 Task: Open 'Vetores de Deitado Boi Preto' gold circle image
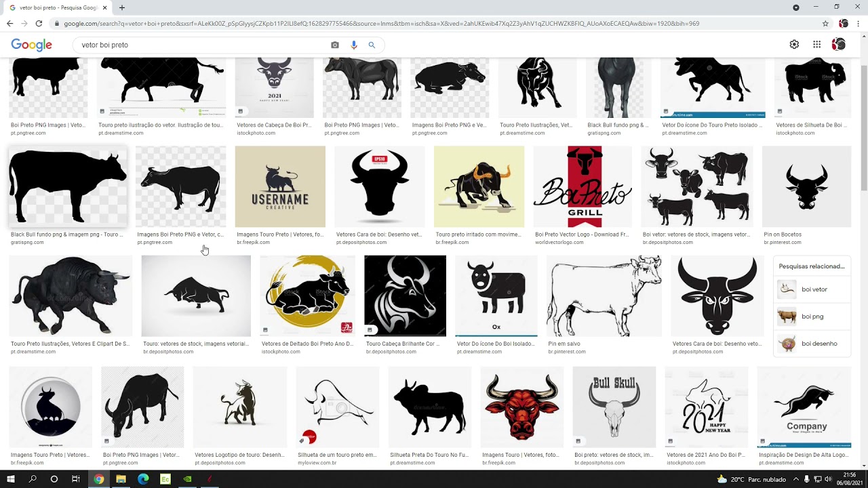tap(307, 296)
